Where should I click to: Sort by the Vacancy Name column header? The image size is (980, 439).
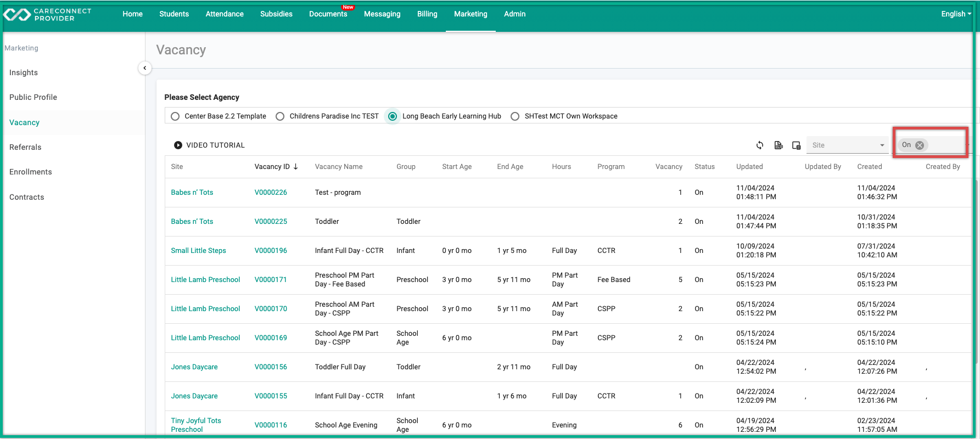coord(339,167)
